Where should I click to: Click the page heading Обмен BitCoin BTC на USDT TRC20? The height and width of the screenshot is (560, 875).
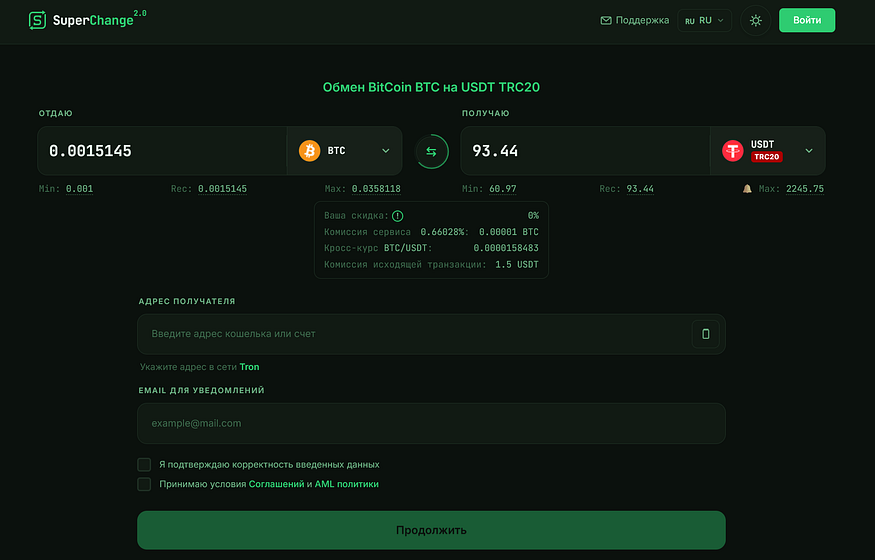[x=431, y=87]
